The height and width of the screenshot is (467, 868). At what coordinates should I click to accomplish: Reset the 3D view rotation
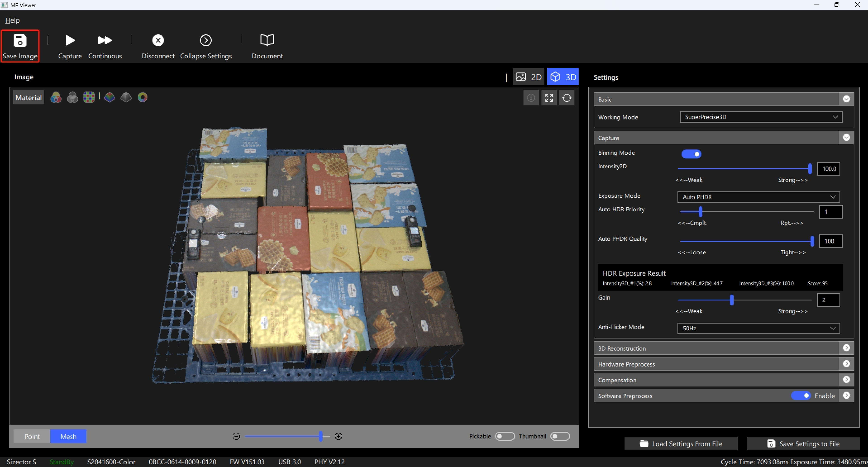(567, 98)
